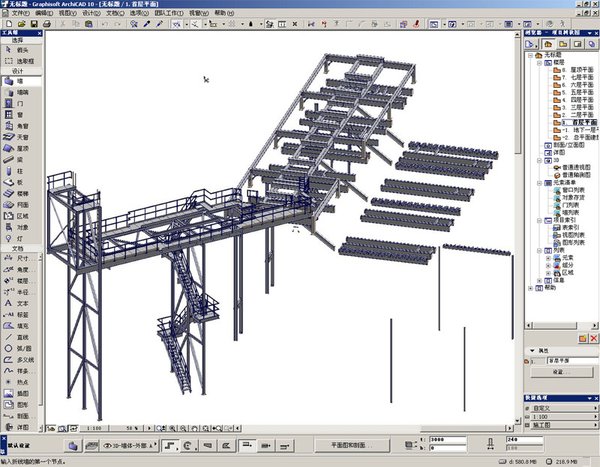Screen dimensions: 600x467
Task: Activate the Arrow selection tool (箭头)
Action: (18, 49)
